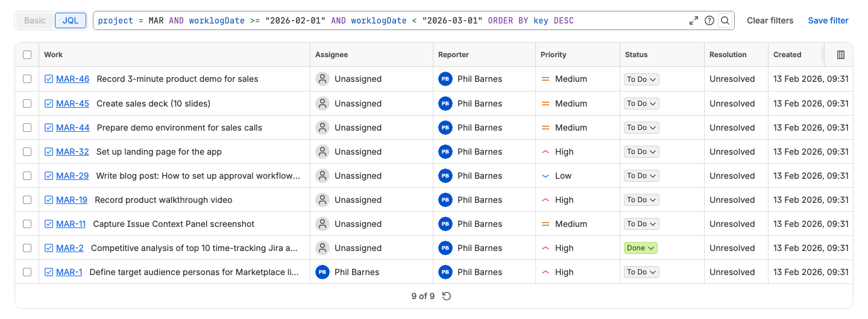
Task: Open issue link MAR-46
Action: (x=72, y=79)
